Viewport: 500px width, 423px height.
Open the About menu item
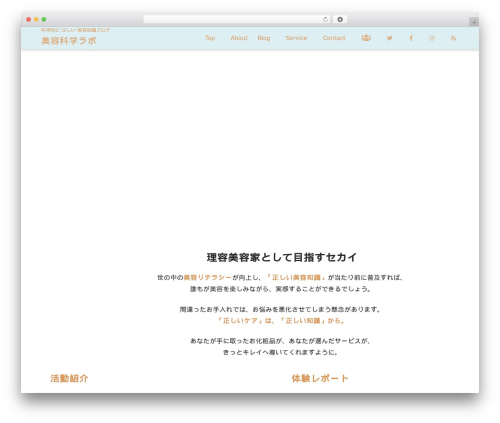point(239,38)
